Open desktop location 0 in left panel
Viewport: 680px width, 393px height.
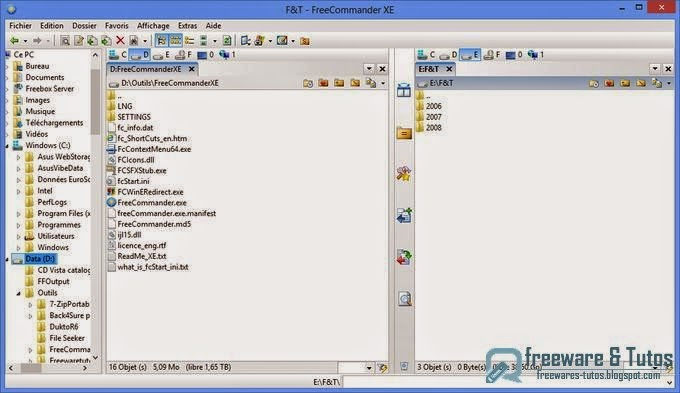[206, 55]
